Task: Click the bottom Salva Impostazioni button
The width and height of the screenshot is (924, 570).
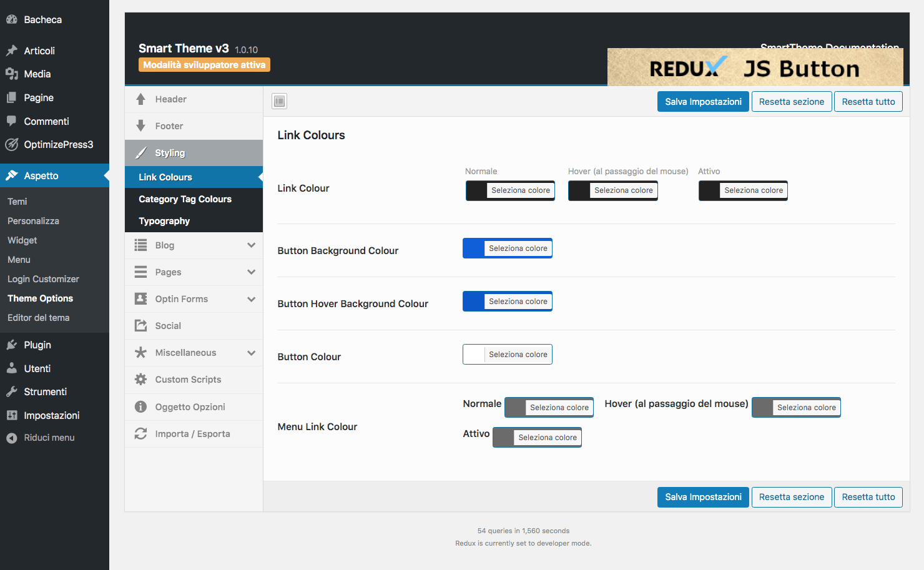Action: click(703, 497)
